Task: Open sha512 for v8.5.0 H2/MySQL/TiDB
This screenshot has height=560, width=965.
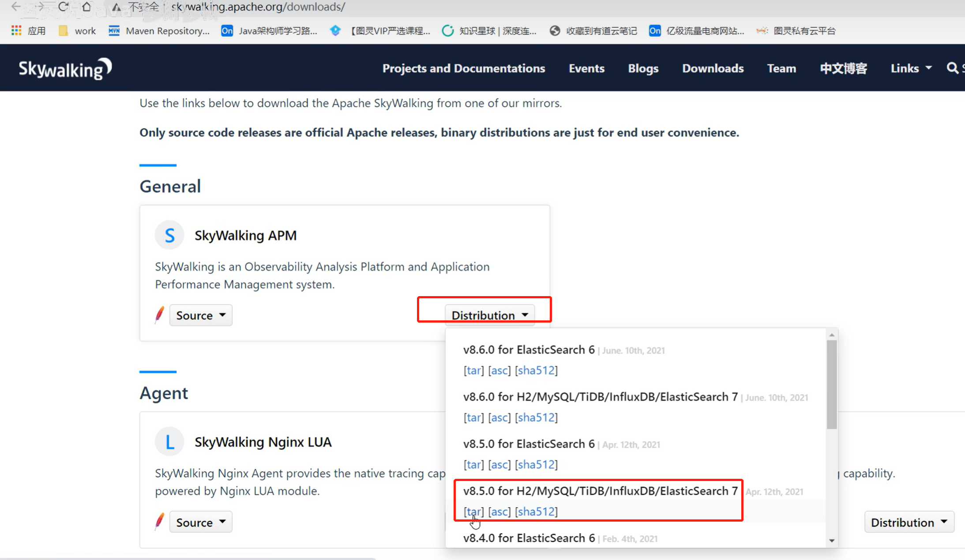Action: pyautogui.click(x=536, y=511)
